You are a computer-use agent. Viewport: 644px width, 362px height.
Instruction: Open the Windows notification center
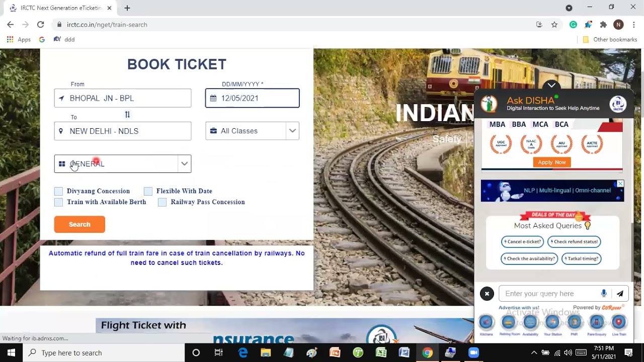coord(628,353)
